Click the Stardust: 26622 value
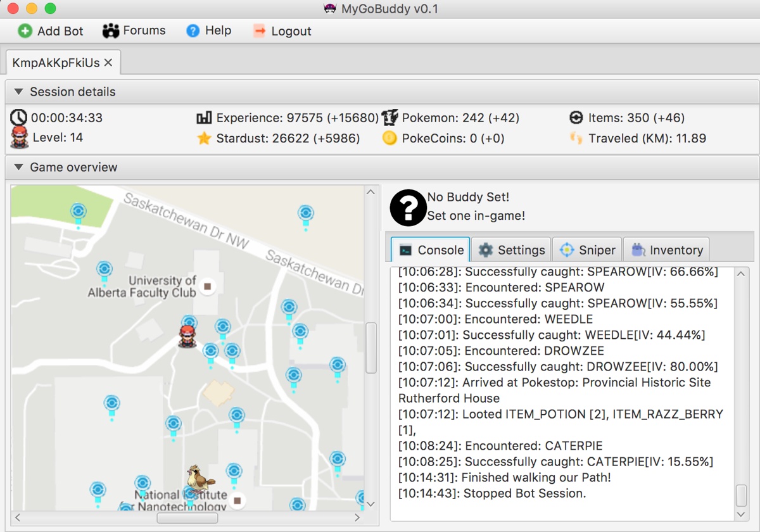Image resolution: width=760 pixels, height=532 pixels. point(288,138)
